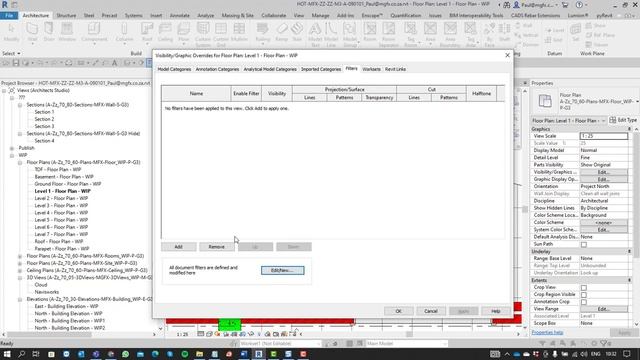The width and height of the screenshot is (640, 360).
Task: Select the Column tool in the ribbon
Action: coord(124,32)
